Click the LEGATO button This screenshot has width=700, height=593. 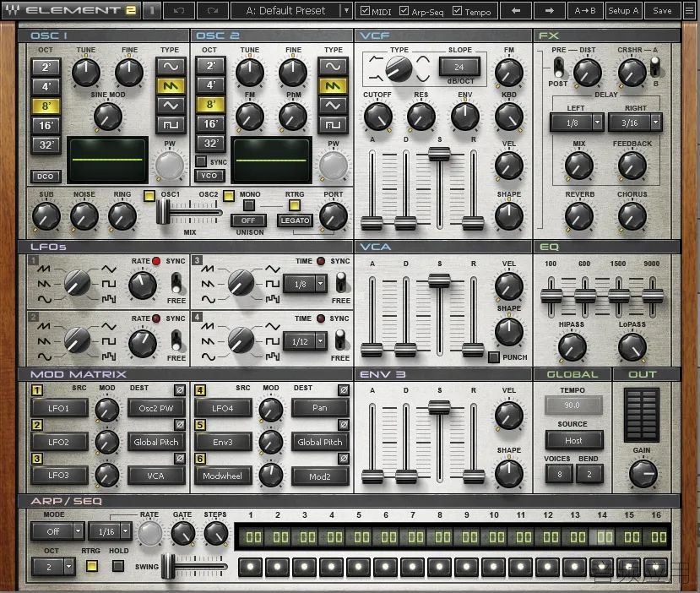coord(295,220)
